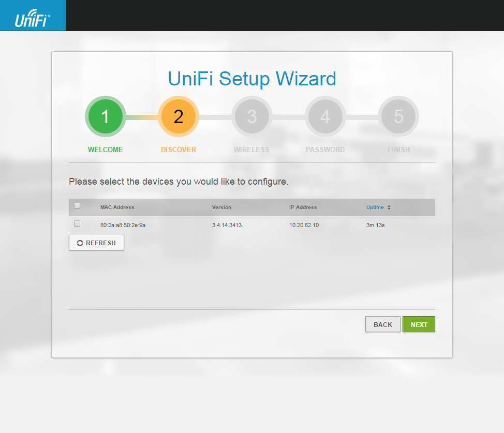
Task: Click the PASSWORD step label
Action: (x=325, y=150)
